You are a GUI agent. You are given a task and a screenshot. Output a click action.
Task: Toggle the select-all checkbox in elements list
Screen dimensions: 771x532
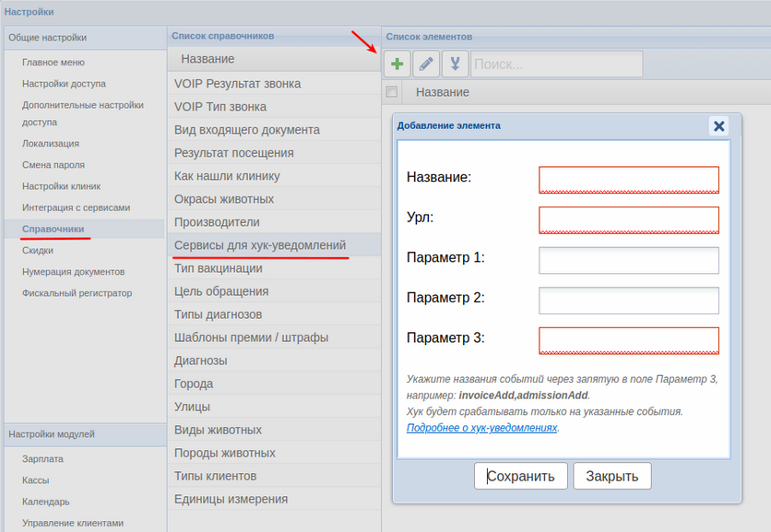point(392,92)
